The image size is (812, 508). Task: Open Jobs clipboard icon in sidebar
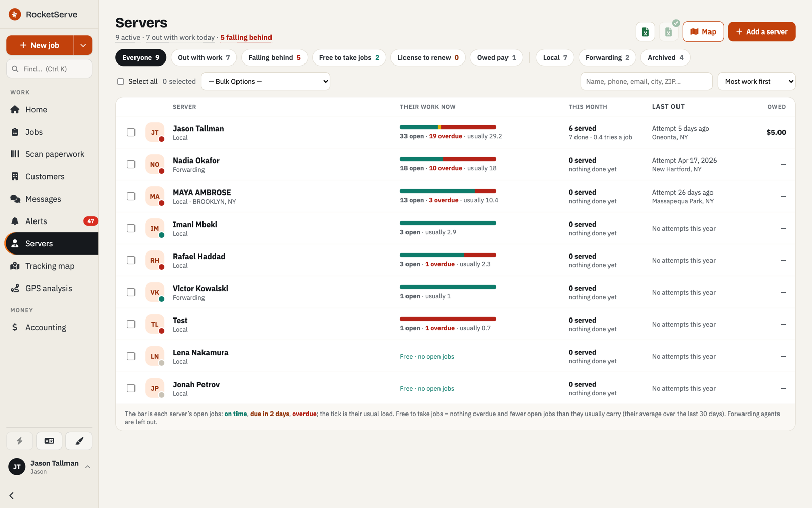pos(15,132)
